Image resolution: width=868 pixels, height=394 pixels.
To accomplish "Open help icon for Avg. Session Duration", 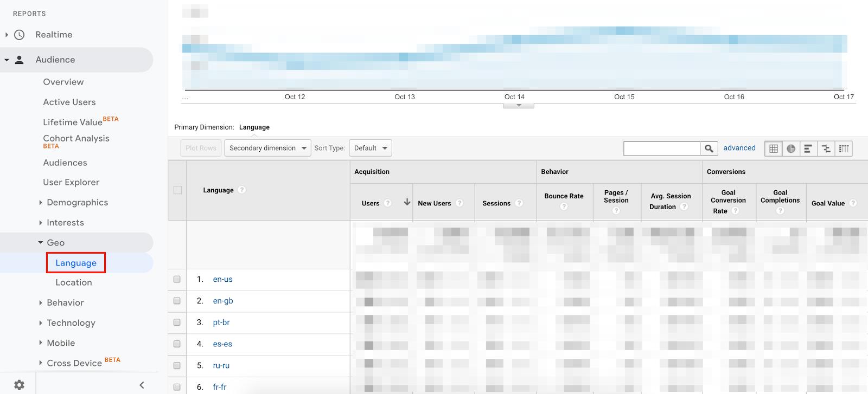I will pos(684,206).
